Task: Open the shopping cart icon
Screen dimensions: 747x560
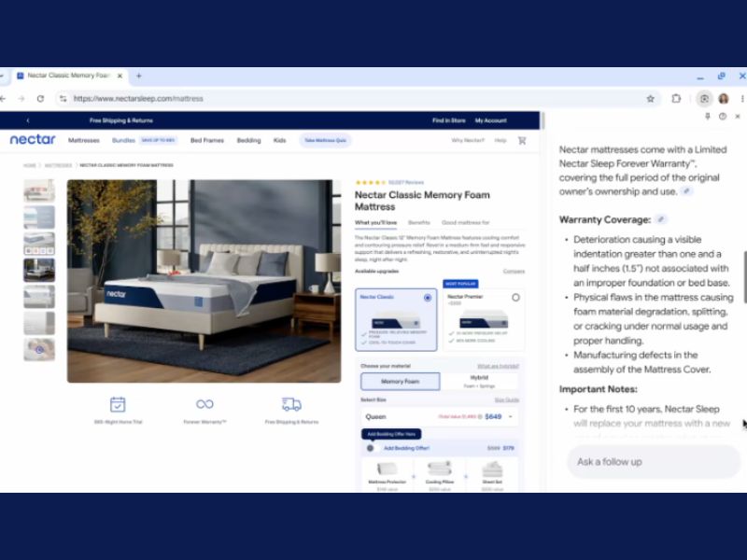Action: (x=522, y=140)
